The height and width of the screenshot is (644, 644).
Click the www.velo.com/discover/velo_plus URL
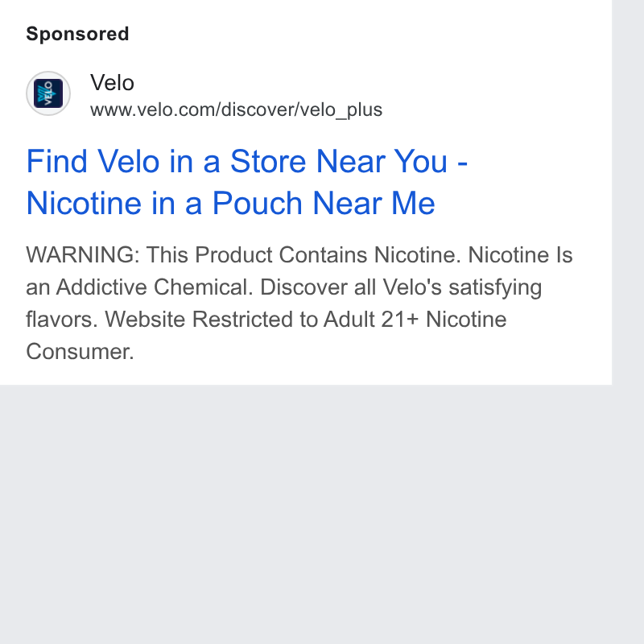pyautogui.click(x=236, y=109)
